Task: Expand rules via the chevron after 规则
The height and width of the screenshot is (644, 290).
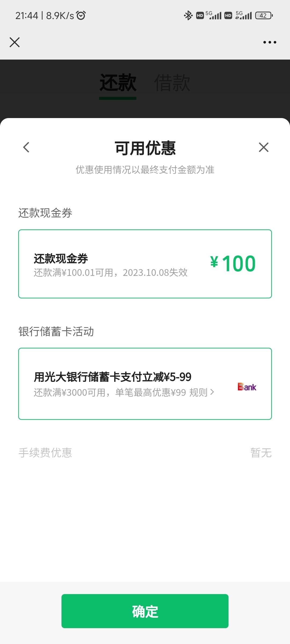Action: pyautogui.click(x=212, y=392)
